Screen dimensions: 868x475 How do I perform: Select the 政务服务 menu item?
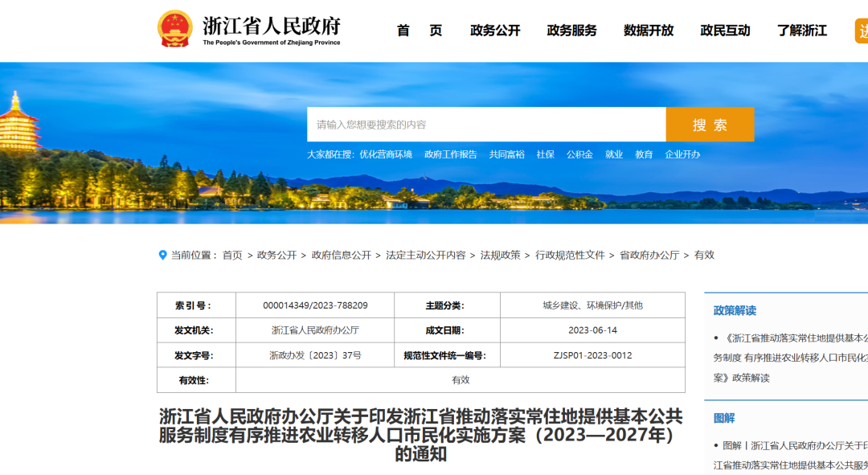pyautogui.click(x=572, y=31)
